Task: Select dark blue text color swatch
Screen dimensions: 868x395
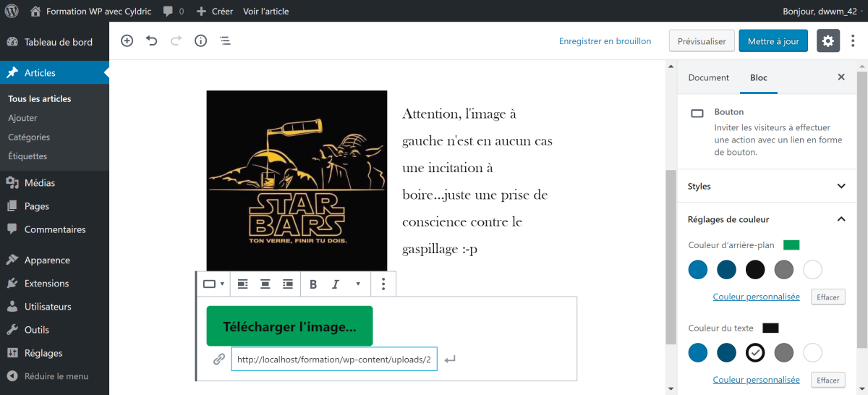Action: [726, 352]
